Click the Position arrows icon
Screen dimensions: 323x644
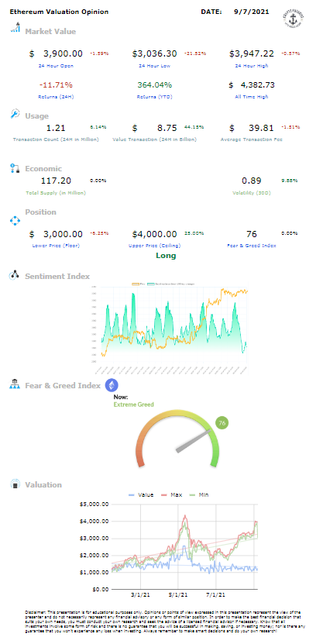(x=15, y=221)
